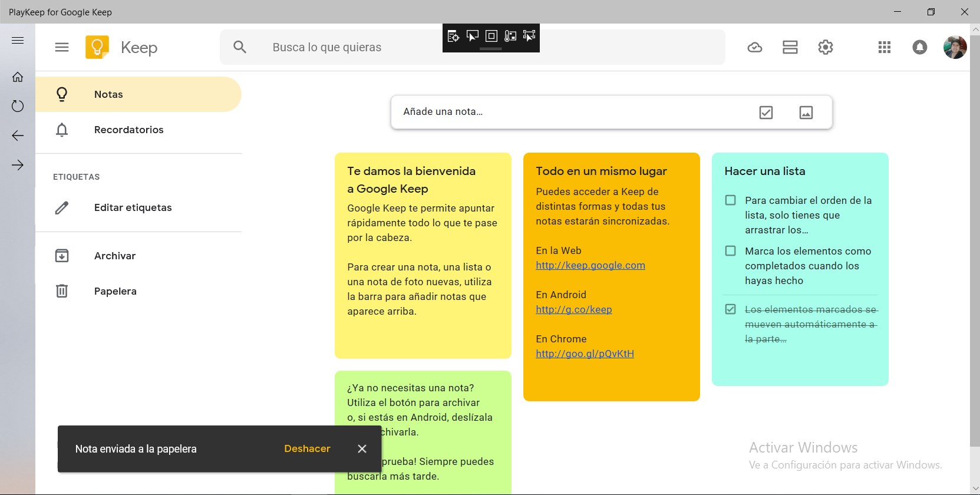Viewport: 980px width, 495px height.
Task: Click the cursor tool in the capture toolbar
Action: [473, 36]
